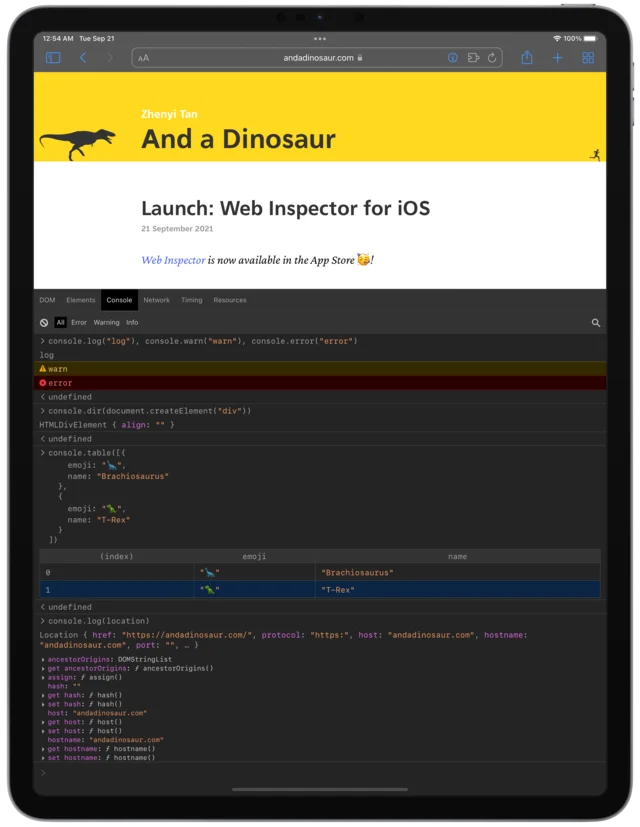Expand set hash: f hash() setter
640x827 pixels.
click(43, 704)
